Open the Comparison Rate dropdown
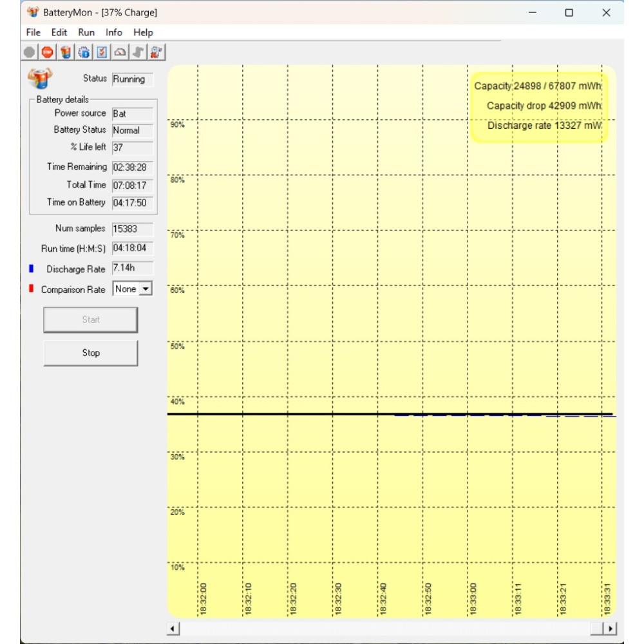Screen dimensions: 644x644 (x=146, y=289)
